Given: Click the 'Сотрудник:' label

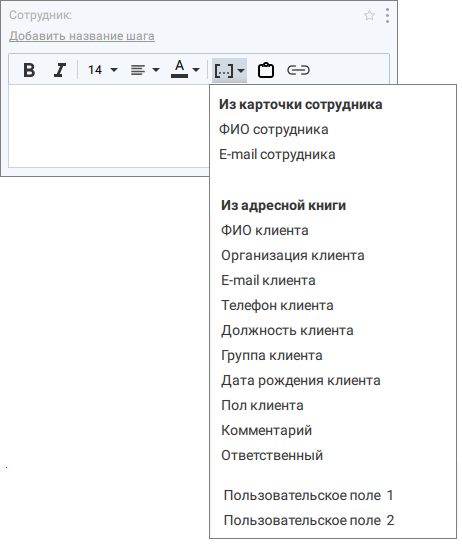Looking at the screenshot, I should [40, 15].
